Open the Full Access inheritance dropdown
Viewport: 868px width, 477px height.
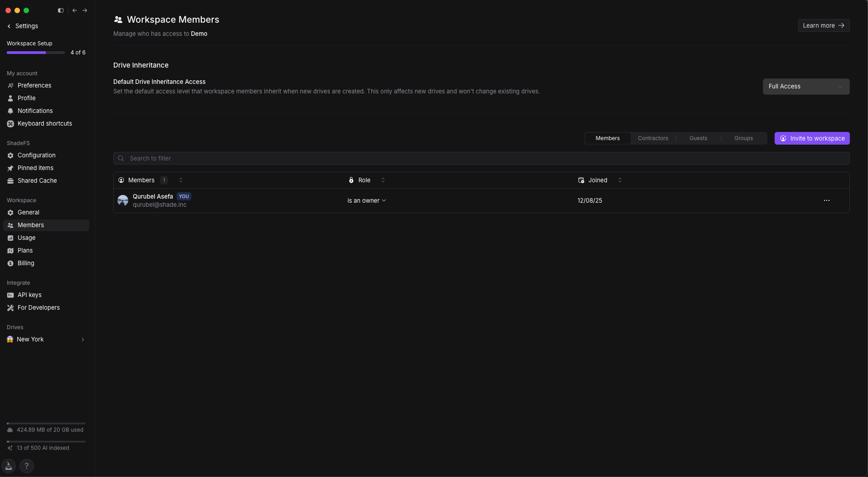(x=805, y=87)
